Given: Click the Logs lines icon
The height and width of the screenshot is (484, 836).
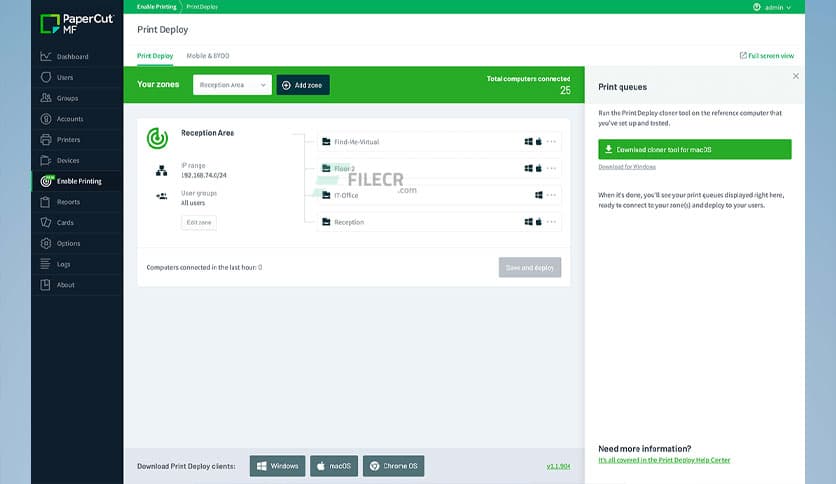Looking at the screenshot, I should click(x=46, y=264).
